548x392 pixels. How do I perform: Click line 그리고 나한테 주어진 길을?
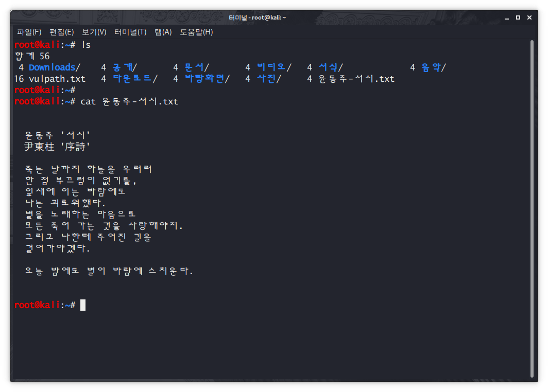88,237
